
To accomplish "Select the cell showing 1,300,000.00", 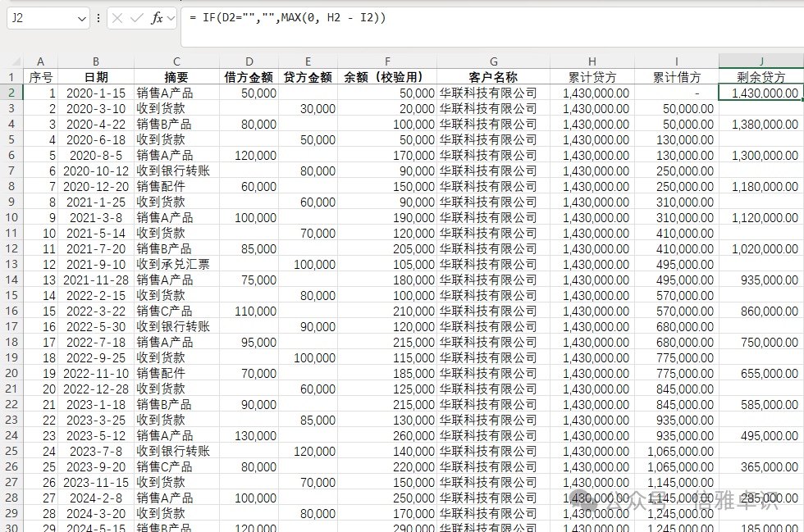I will [761, 155].
